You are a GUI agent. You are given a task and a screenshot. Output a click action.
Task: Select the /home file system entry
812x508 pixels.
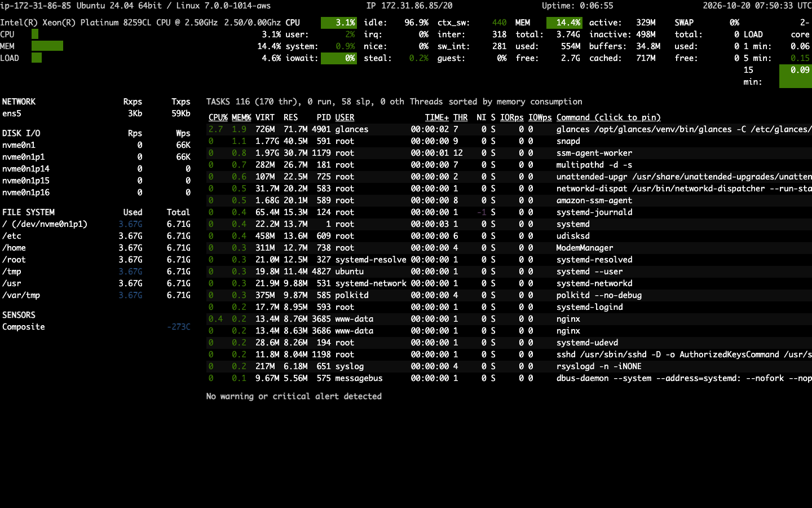96,248
